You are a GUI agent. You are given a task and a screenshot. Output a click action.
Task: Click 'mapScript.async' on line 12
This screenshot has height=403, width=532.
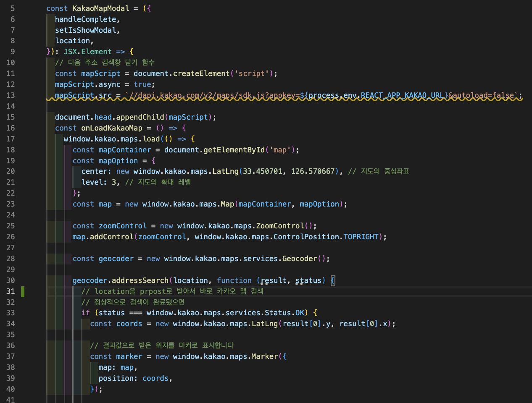(87, 84)
